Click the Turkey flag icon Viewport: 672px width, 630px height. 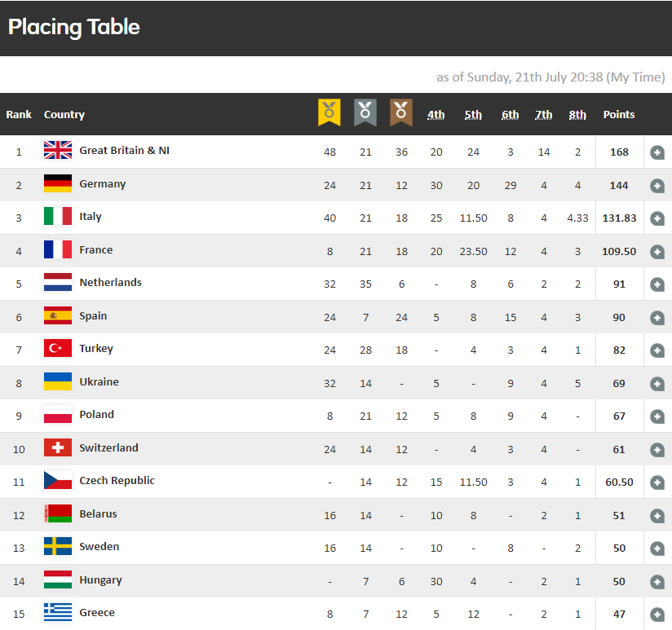click(58, 348)
